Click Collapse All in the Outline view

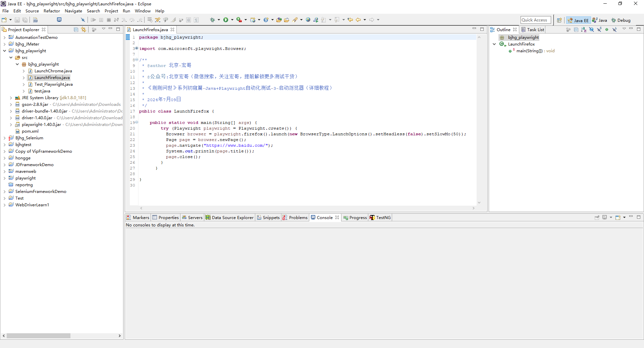[576, 29]
